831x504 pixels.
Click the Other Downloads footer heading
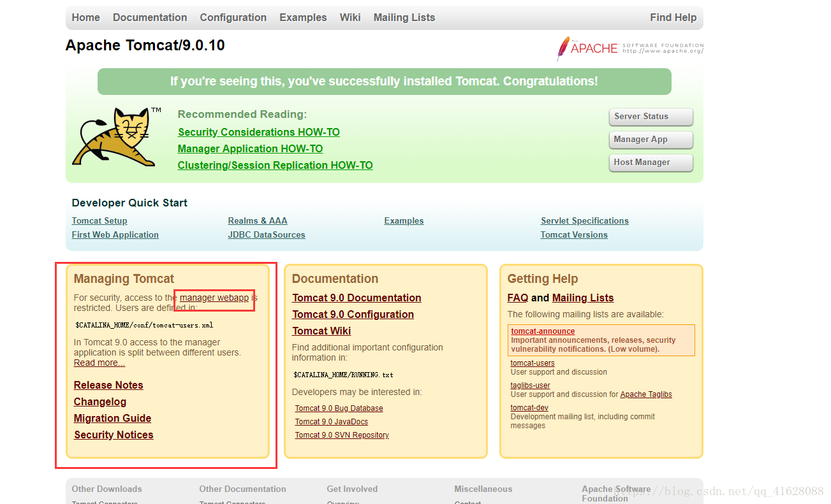coord(107,489)
